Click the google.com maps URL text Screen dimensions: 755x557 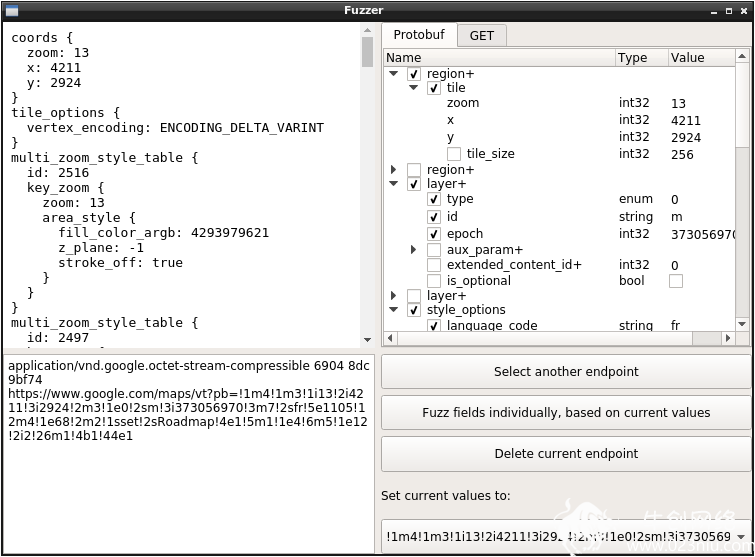point(188,415)
